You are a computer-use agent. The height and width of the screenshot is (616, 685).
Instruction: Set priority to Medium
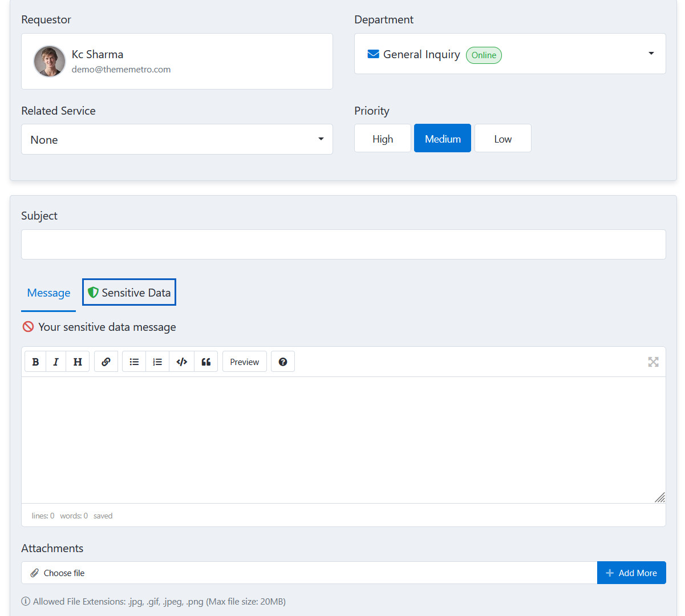pyautogui.click(x=443, y=139)
